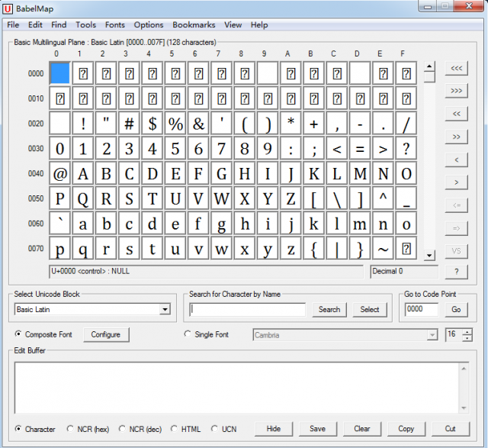Jump to first block with <<< button
This screenshot has width=488, height=448.
[456, 68]
